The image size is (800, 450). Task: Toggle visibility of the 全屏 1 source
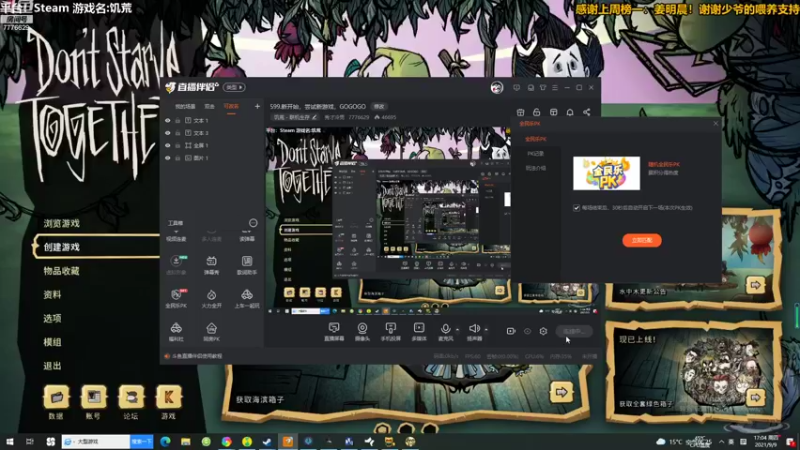[167, 145]
